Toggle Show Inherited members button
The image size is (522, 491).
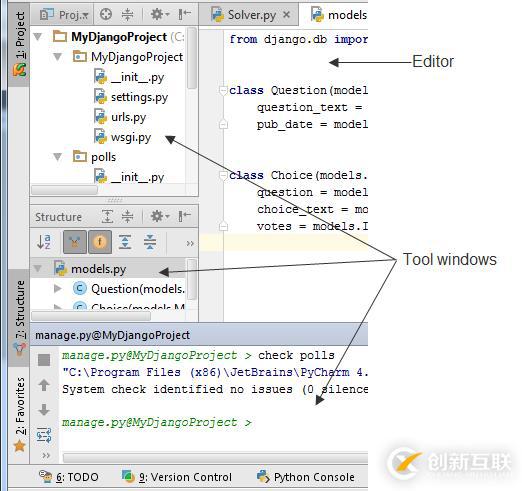coord(75,242)
